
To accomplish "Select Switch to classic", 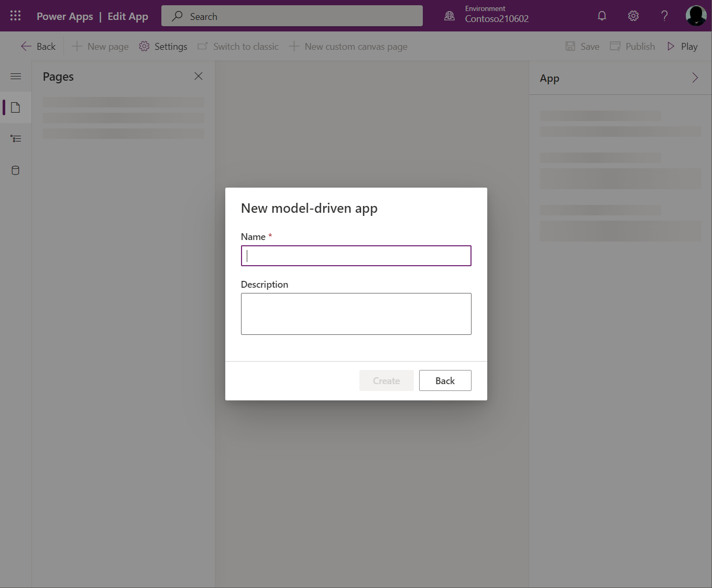I will point(238,46).
